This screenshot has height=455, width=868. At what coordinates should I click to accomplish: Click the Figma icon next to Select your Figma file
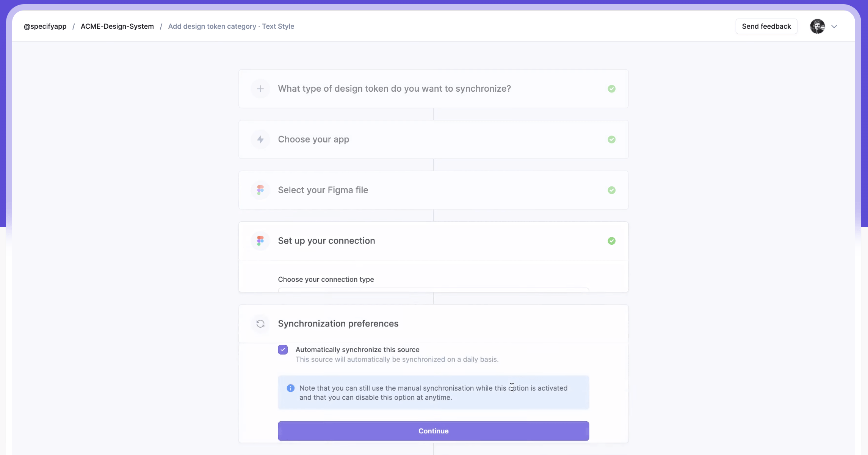pyautogui.click(x=260, y=190)
